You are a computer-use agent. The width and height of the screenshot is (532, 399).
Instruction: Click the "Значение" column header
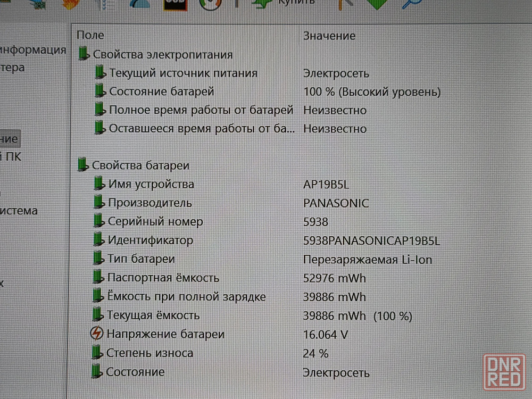point(329,36)
